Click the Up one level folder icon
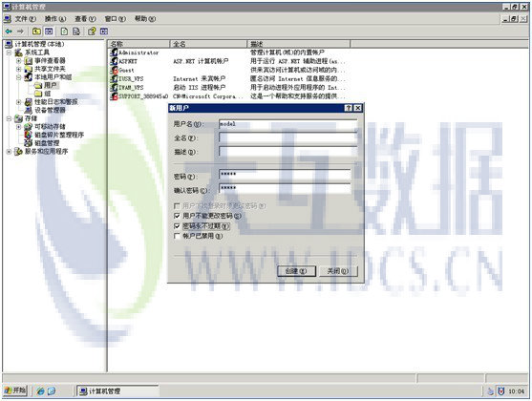Image resolution: width=532 pixels, height=401 pixels. pos(36,32)
